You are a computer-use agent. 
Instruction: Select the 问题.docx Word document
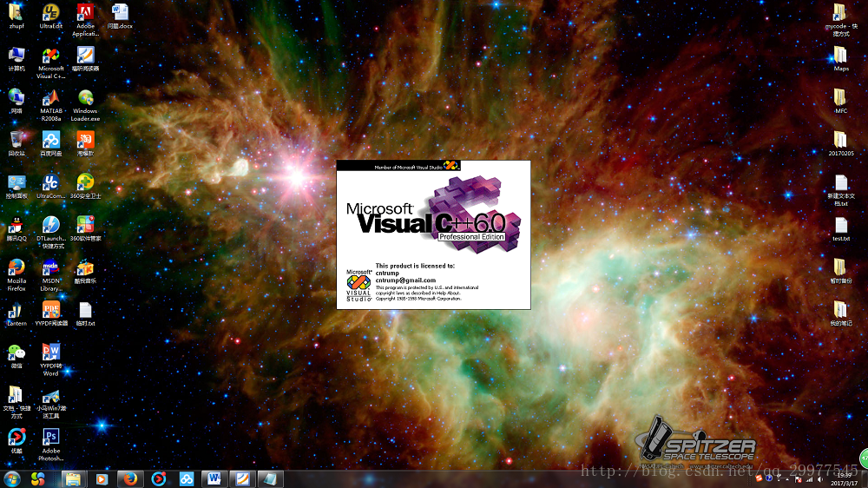[120, 16]
